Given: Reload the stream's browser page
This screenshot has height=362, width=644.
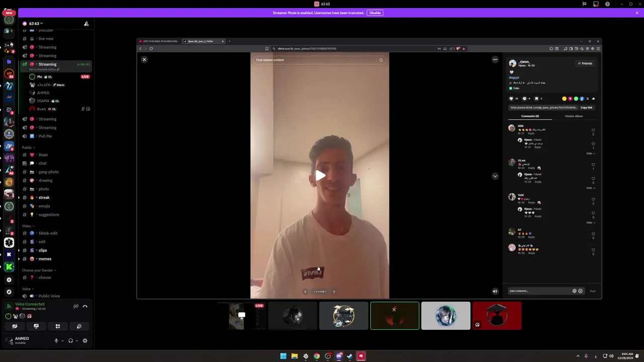Looking at the screenshot, I should click(151, 49).
